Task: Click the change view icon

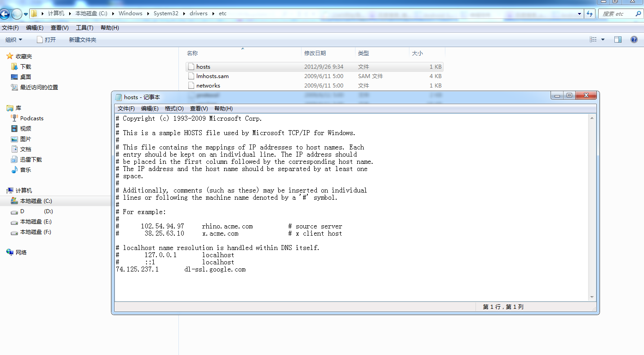Action: 593,39
